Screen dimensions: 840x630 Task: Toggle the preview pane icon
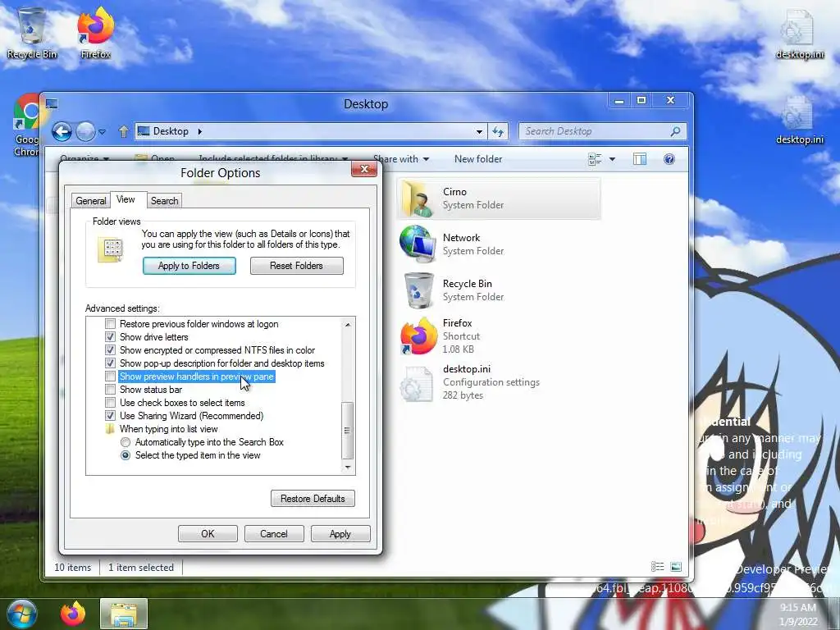(x=640, y=159)
